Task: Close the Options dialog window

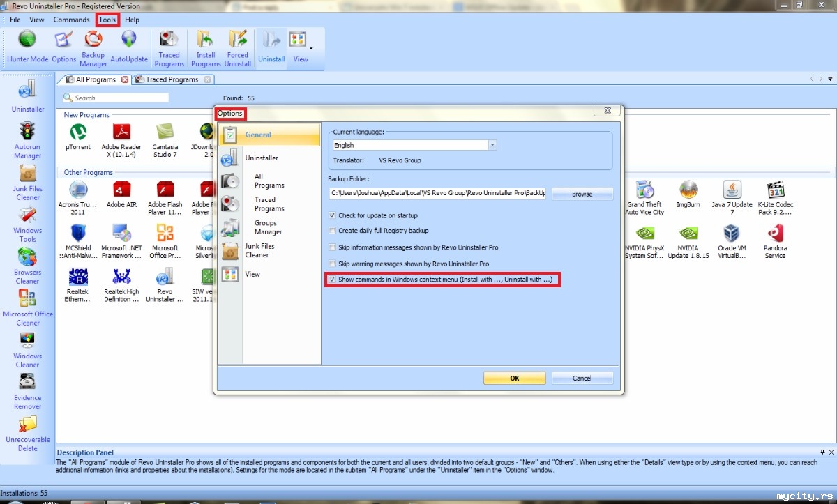Action: (x=607, y=111)
